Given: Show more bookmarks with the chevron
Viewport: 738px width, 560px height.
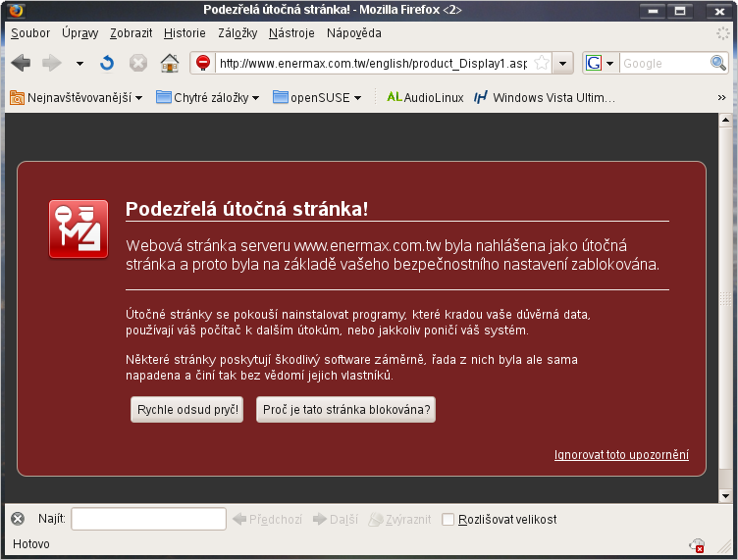Looking at the screenshot, I should (x=721, y=97).
